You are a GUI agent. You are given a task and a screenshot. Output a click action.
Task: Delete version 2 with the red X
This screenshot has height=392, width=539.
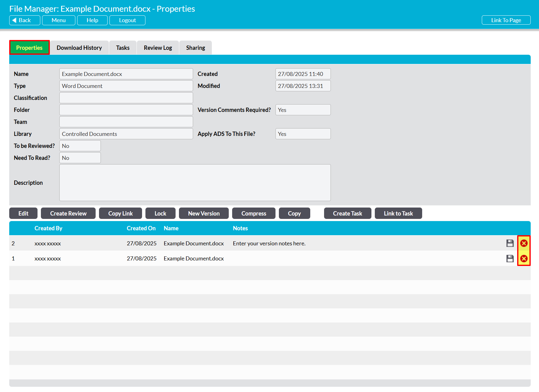click(524, 243)
